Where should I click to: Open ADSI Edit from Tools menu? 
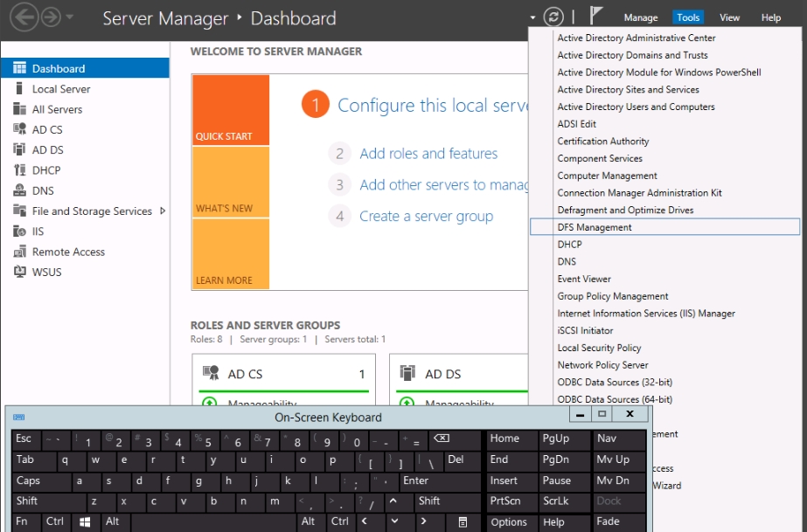[665, 124]
